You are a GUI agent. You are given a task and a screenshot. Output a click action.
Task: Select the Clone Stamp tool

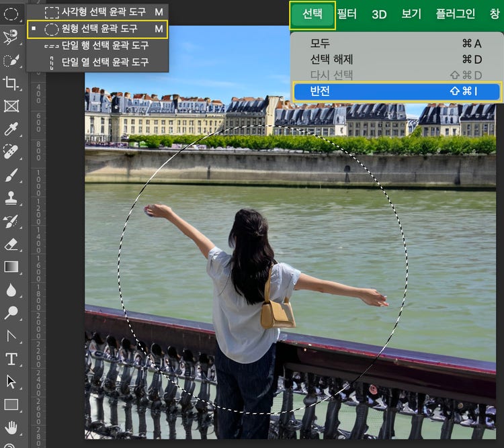(x=11, y=198)
